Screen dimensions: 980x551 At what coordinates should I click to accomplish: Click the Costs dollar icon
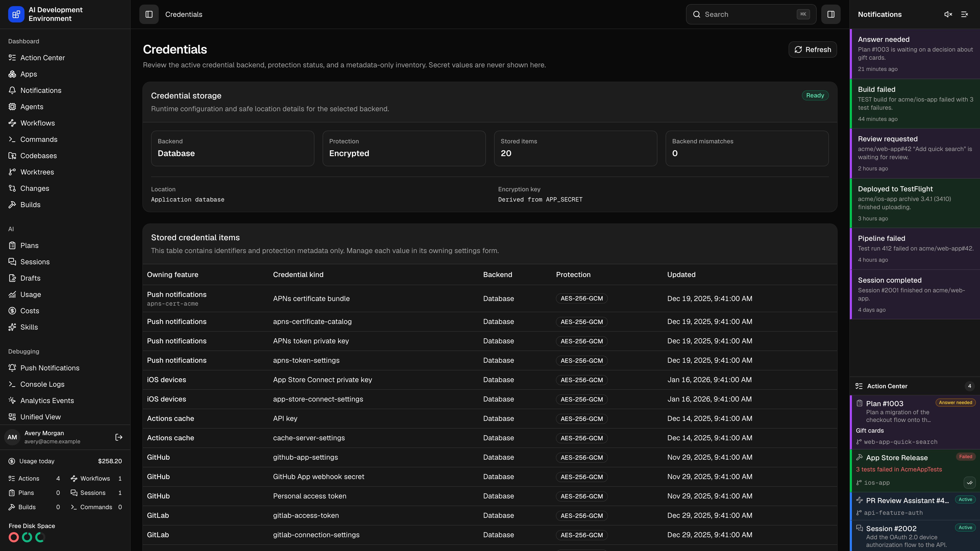pos(12,311)
